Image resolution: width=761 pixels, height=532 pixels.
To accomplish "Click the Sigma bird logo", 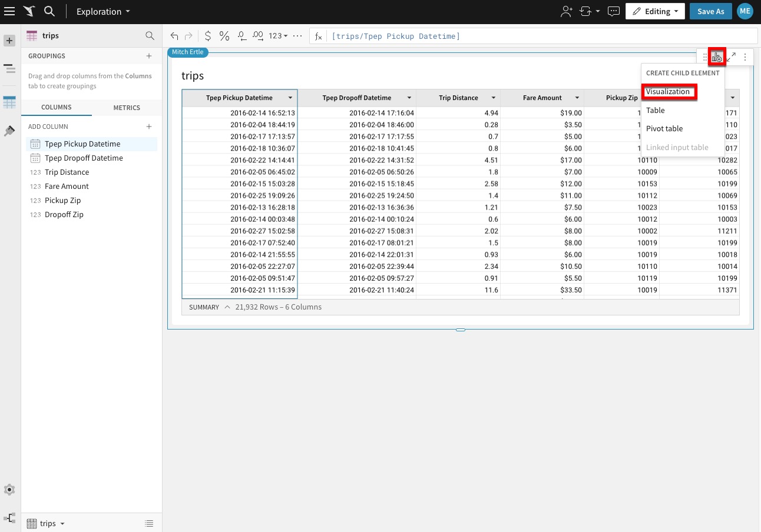I will coord(29,11).
